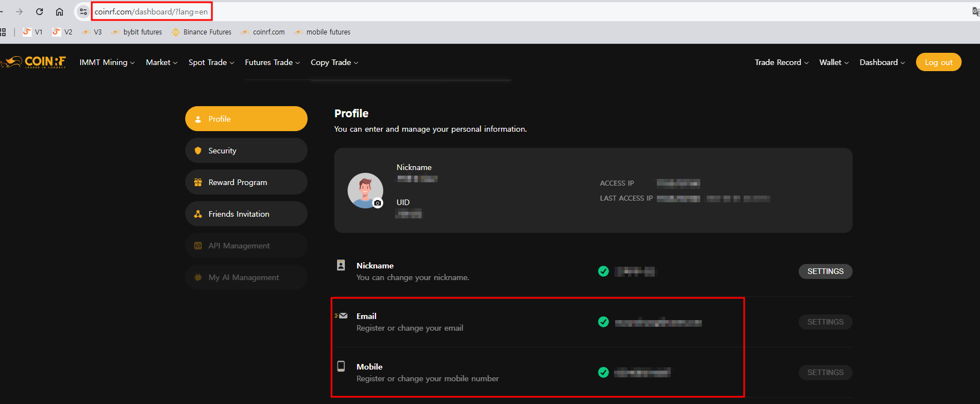This screenshot has width=980, height=404.
Task: Open Reward Program in sidebar
Action: pyautogui.click(x=246, y=182)
